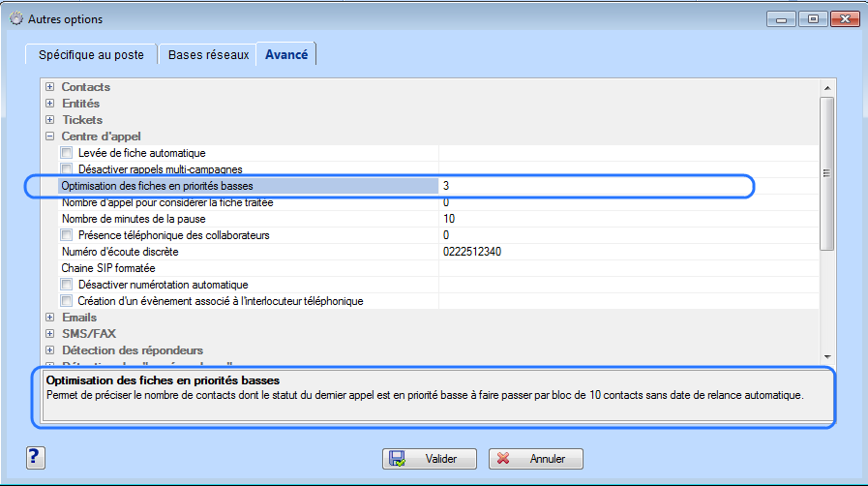Expand the Emails section
Viewport: 868px width, 486px height.
[49, 318]
